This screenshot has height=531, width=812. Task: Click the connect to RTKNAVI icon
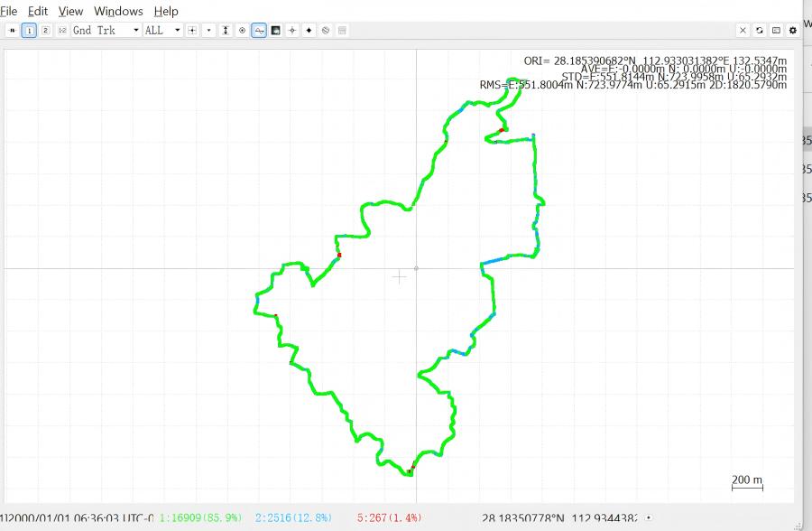pos(13,30)
